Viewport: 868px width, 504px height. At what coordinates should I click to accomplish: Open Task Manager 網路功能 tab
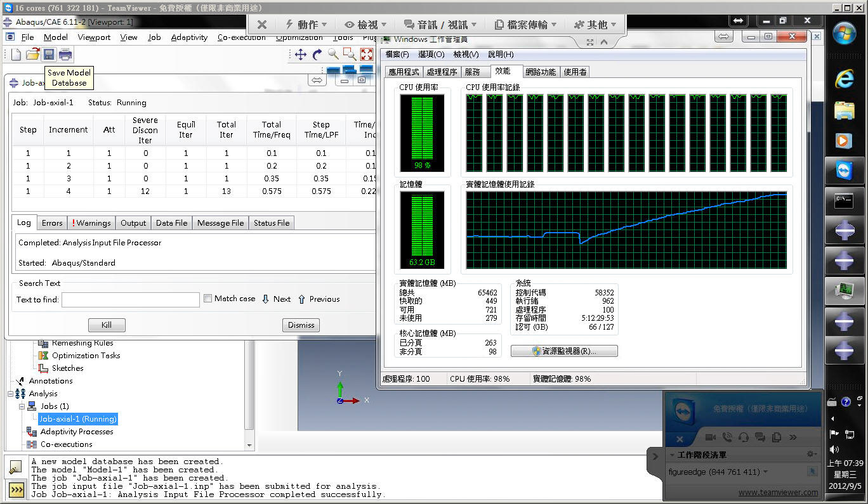click(541, 72)
